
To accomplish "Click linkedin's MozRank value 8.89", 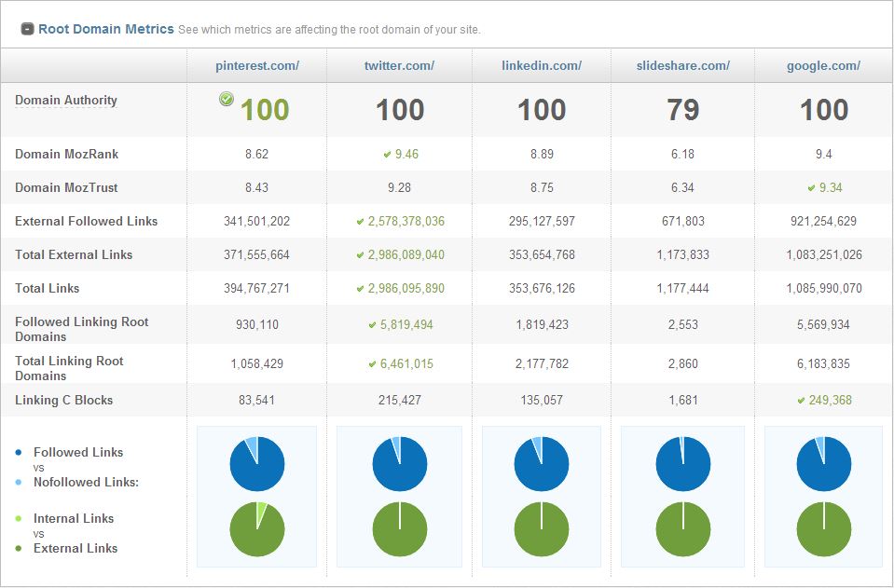I will [542, 155].
